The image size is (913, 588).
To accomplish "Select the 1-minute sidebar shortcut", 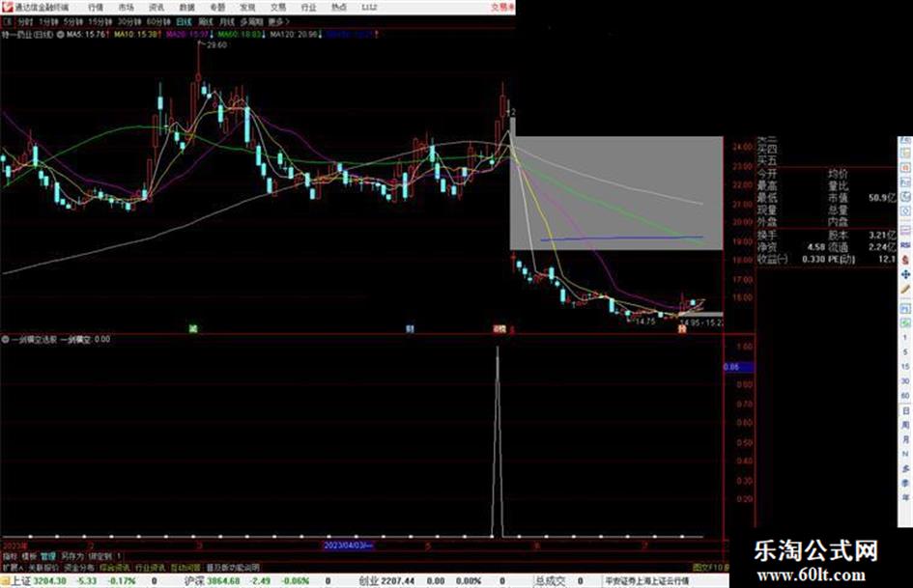I will coord(905,338).
